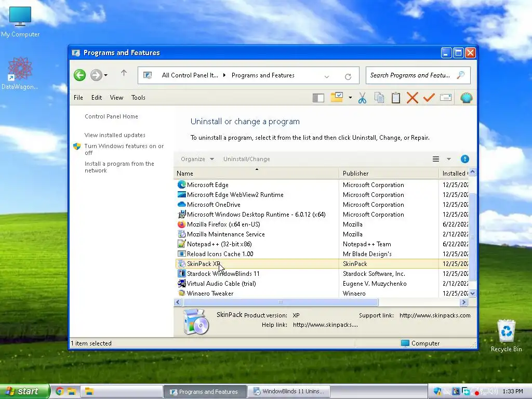
Task: Open the View menu
Action: click(x=116, y=98)
